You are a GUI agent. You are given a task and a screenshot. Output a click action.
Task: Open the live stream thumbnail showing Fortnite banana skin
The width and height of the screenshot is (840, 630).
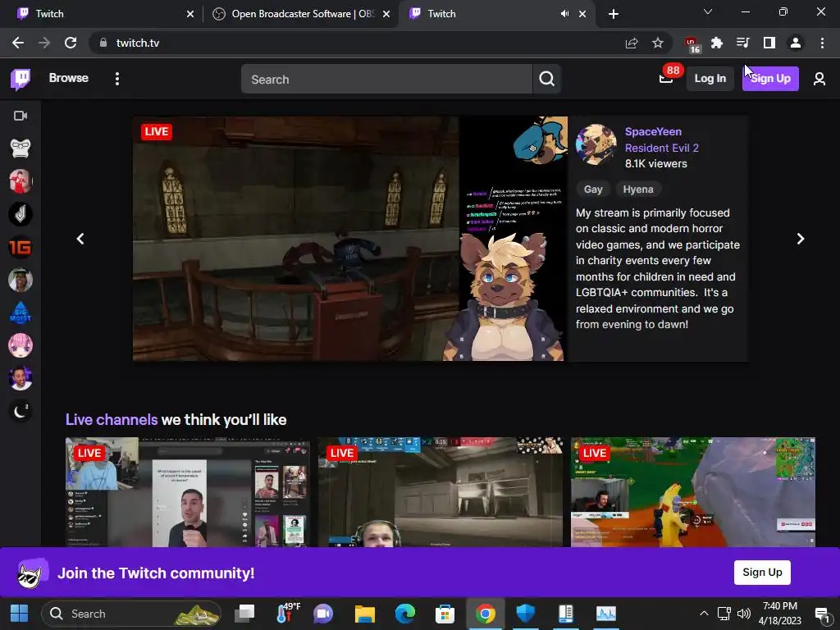[692, 492]
